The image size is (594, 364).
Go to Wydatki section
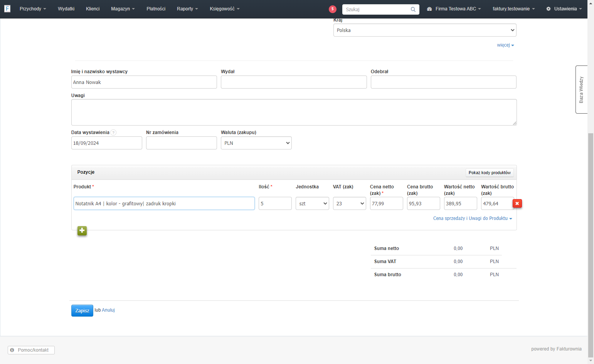[66, 9]
